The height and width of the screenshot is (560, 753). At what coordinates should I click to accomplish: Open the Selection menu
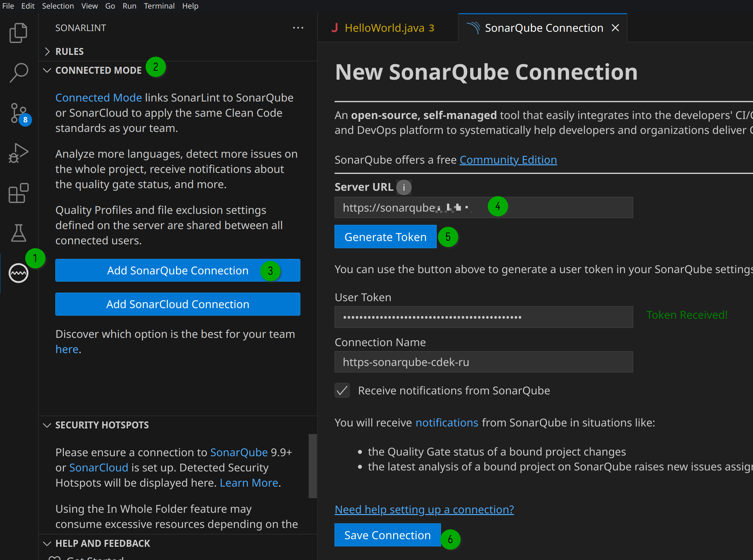[58, 6]
